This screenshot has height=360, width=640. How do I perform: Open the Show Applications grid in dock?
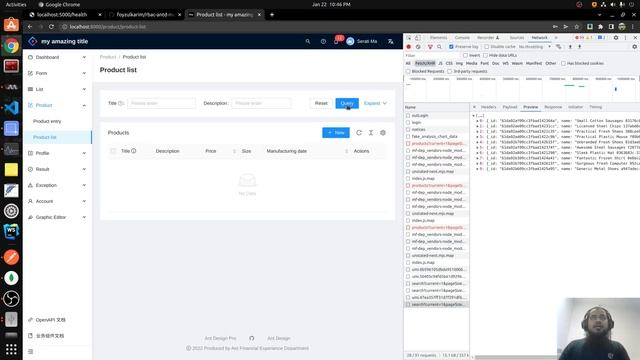(x=11, y=349)
